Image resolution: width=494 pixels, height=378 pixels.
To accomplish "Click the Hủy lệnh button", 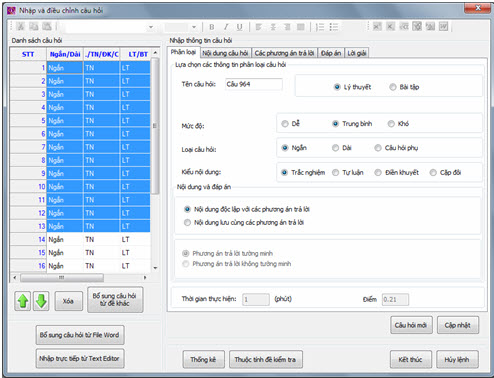I will point(457,359).
